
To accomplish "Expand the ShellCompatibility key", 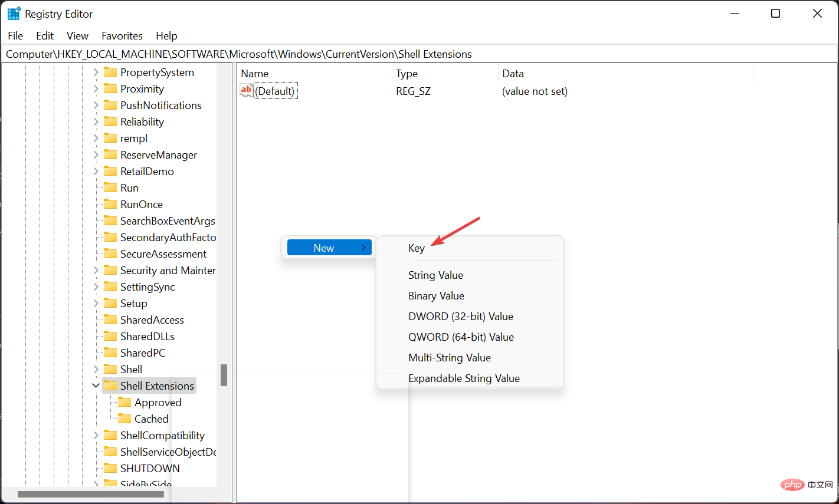I will (96, 436).
